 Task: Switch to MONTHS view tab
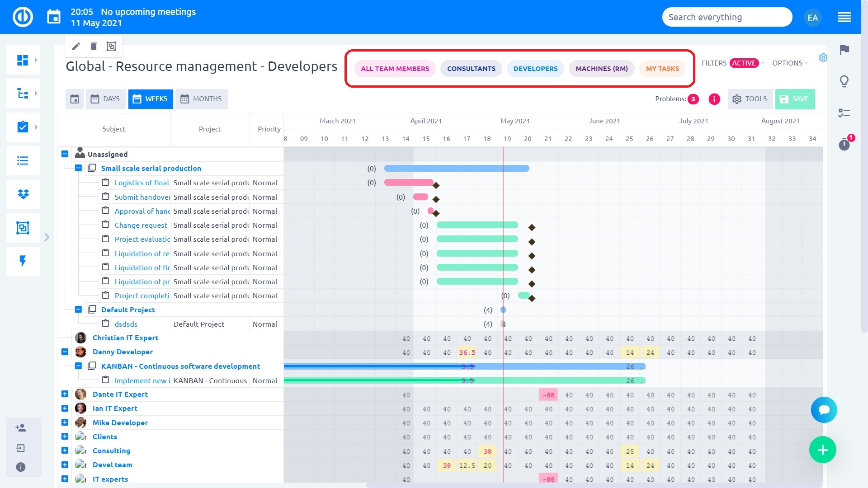(201, 99)
